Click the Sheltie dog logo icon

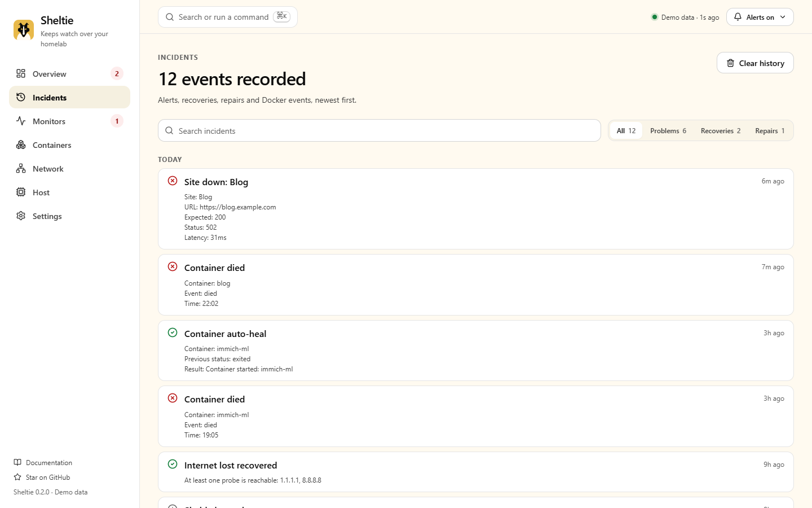click(x=24, y=30)
